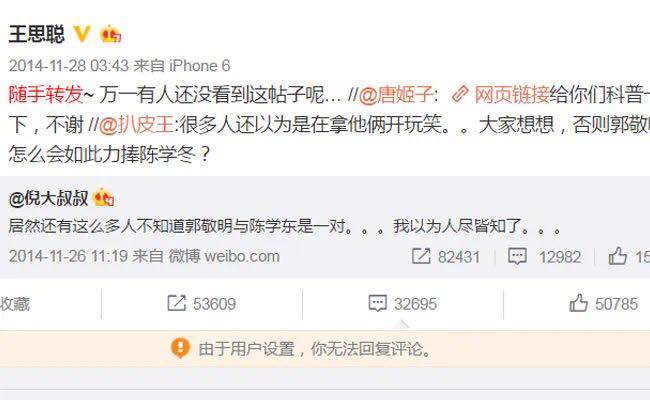Click the 收藏 favorite button
650x400 pixels.
click(15, 304)
